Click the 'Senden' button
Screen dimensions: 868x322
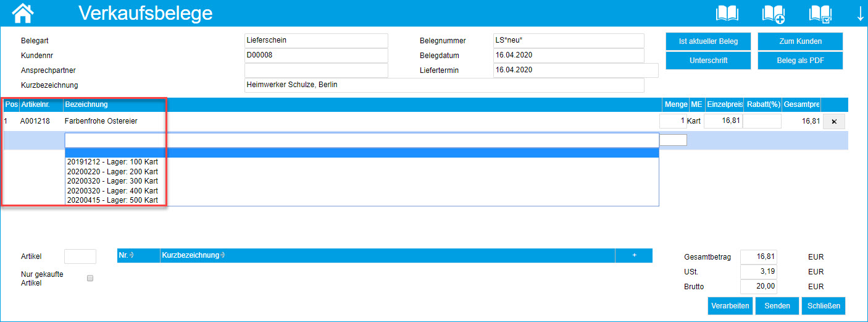[x=777, y=306]
